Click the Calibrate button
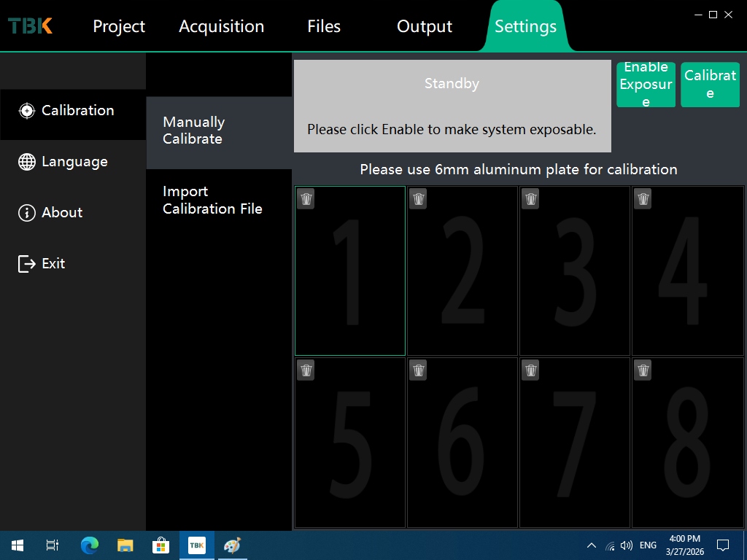This screenshot has width=747, height=560. 710,85
